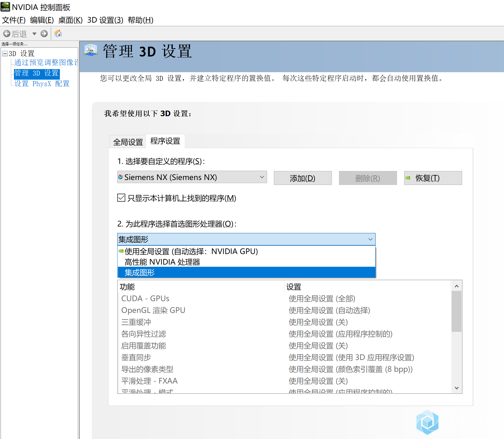
Task: Click the NVIDIA Control Panel title icon
Action: coord(5,7)
